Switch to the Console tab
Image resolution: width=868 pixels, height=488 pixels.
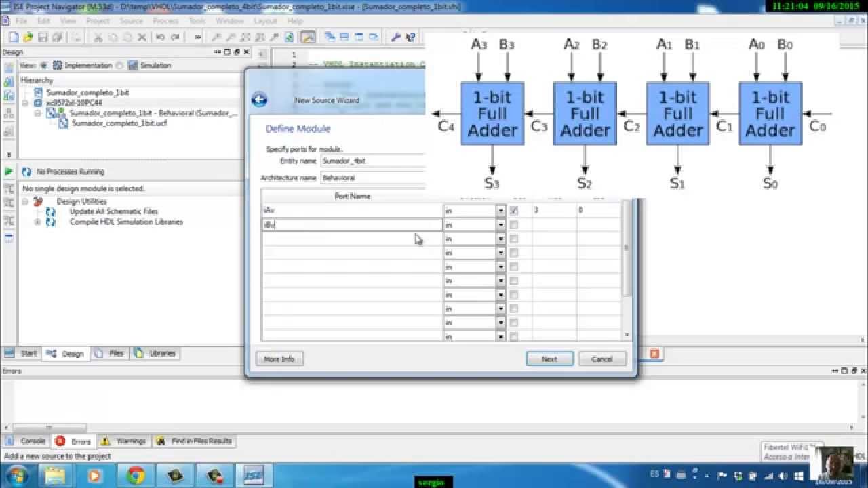(x=26, y=441)
